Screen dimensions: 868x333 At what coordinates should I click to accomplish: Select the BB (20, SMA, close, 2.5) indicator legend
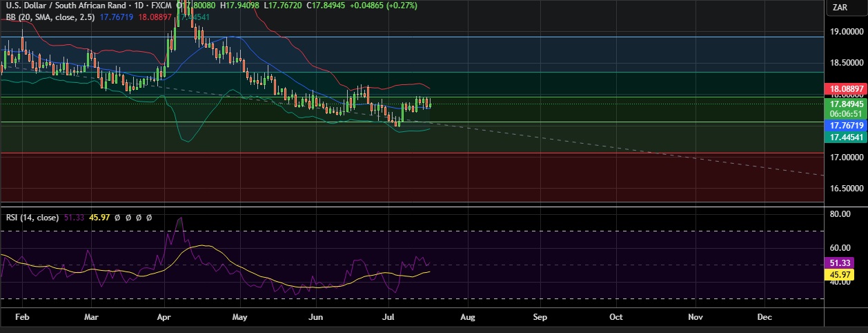click(50, 16)
